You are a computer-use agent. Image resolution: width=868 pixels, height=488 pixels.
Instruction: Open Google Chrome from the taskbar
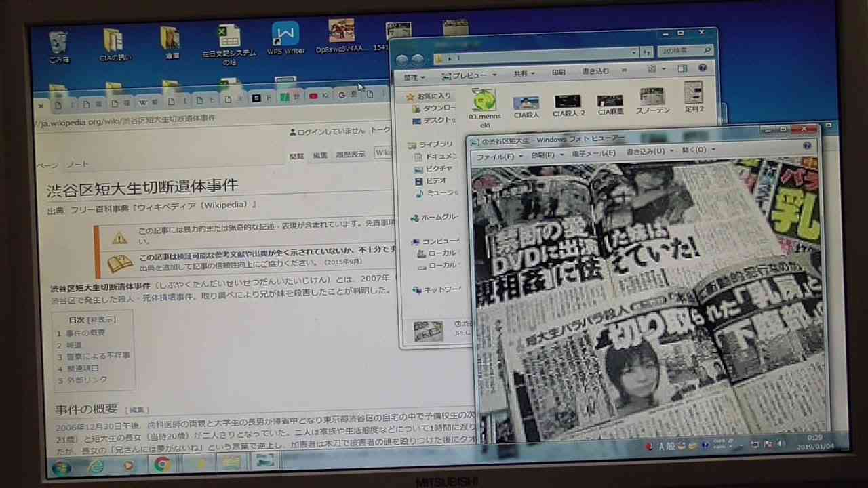[x=161, y=465]
